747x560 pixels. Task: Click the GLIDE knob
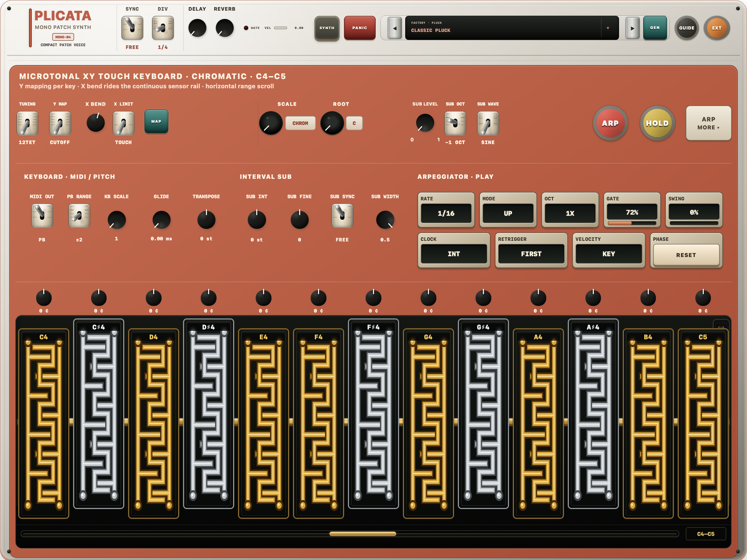point(161,220)
